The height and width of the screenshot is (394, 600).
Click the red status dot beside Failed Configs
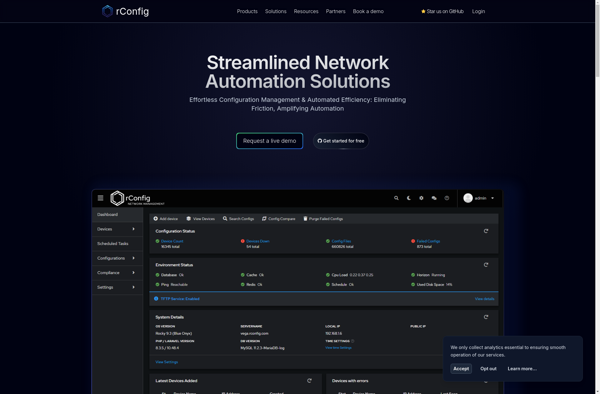(413, 241)
